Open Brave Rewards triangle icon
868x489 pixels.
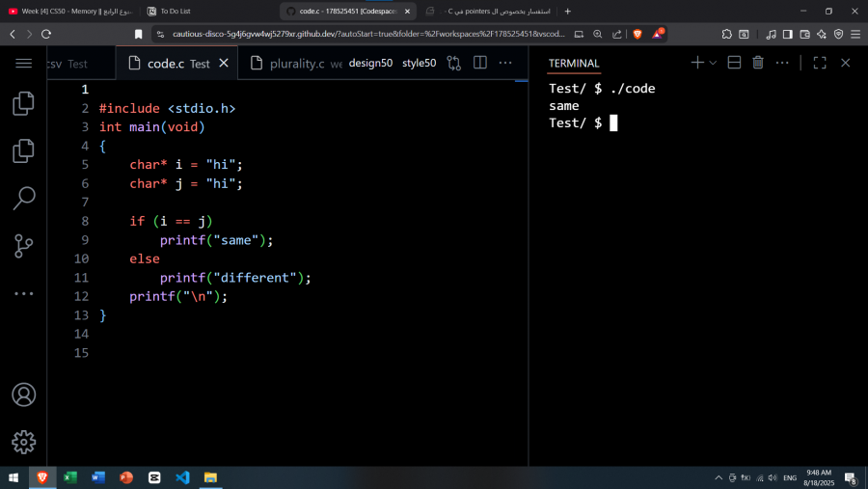point(657,34)
